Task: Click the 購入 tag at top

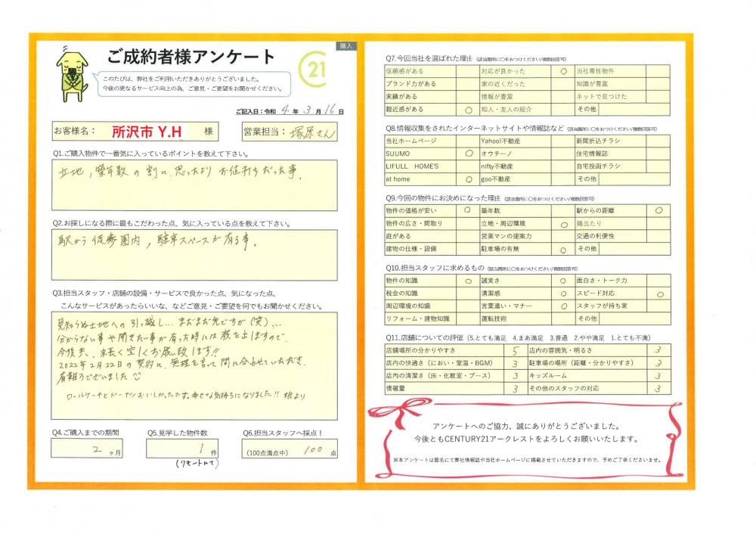Action: tap(346, 46)
